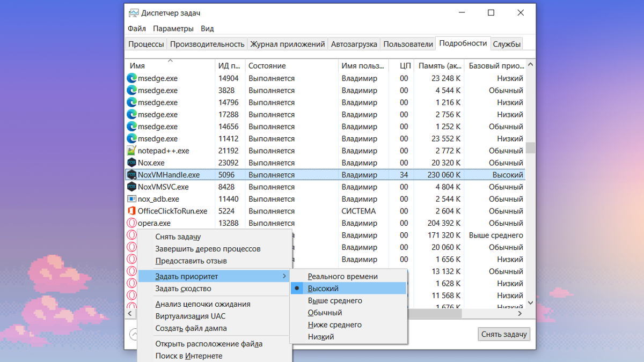This screenshot has height=362, width=644.
Task: Choose Снять задачу in context menu
Action: pyautogui.click(x=215, y=237)
